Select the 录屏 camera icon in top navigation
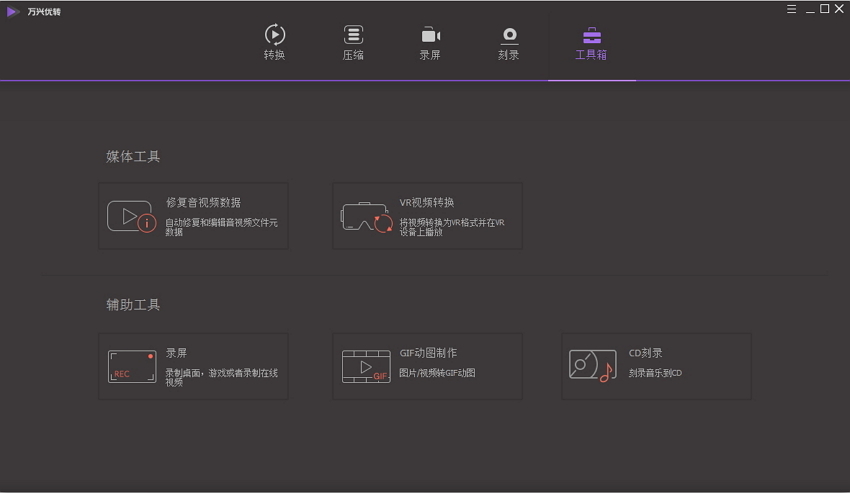 point(430,35)
